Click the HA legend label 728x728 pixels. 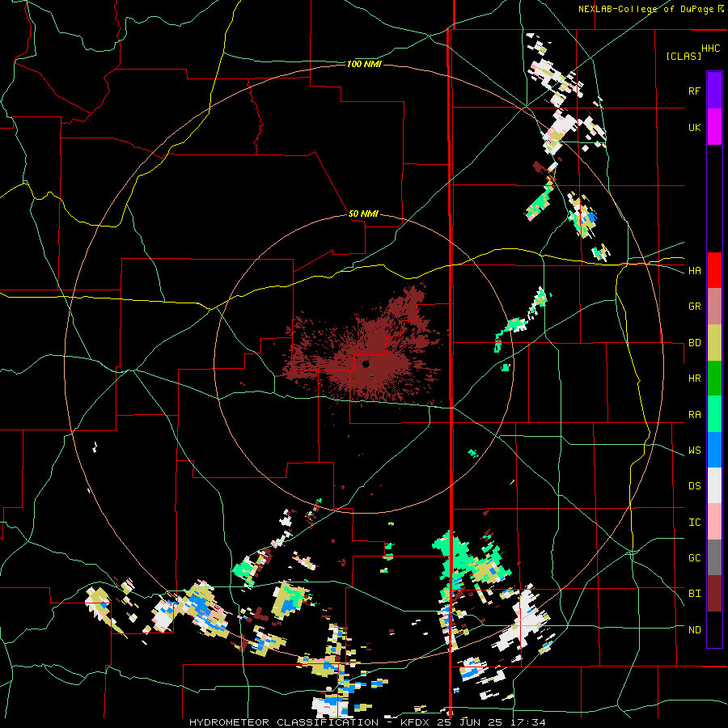point(694,271)
